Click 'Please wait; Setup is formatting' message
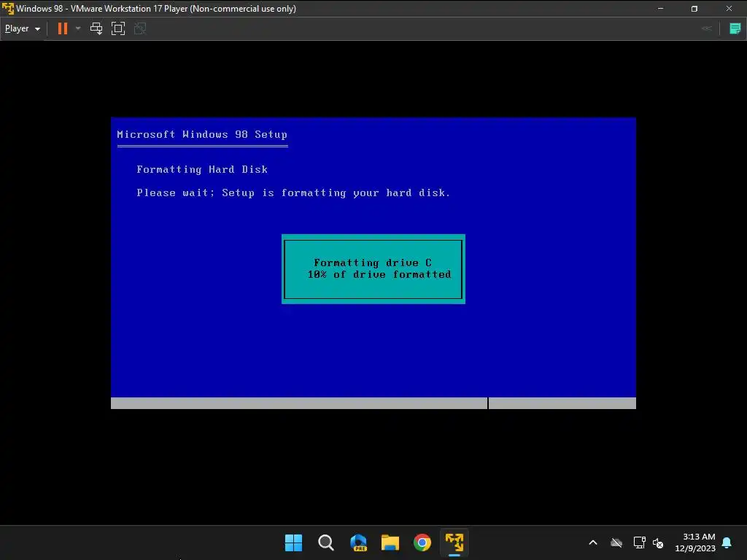The image size is (747, 560). point(293,192)
